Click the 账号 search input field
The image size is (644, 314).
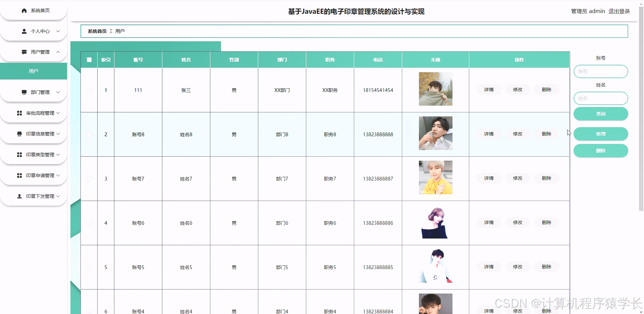(x=601, y=71)
